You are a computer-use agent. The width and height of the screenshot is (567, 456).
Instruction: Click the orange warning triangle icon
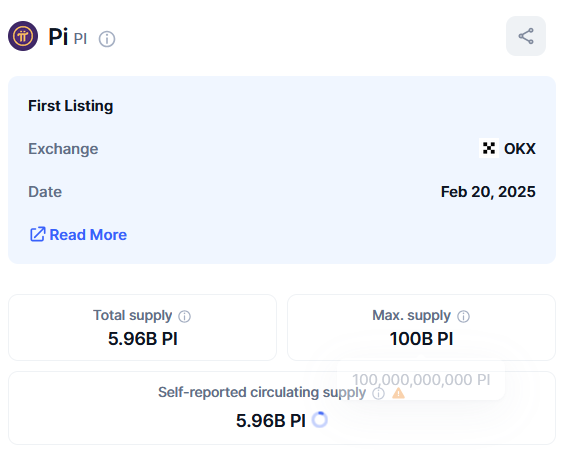click(x=398, y=393)
